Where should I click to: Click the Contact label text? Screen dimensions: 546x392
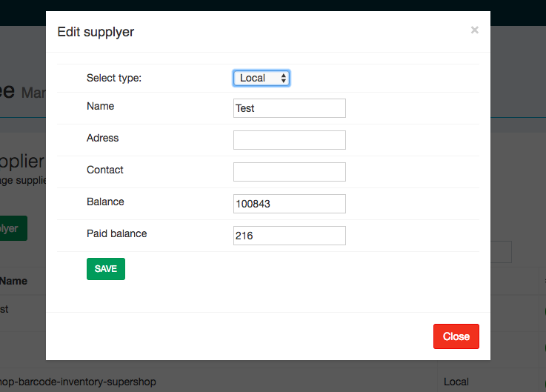(104, 170)
